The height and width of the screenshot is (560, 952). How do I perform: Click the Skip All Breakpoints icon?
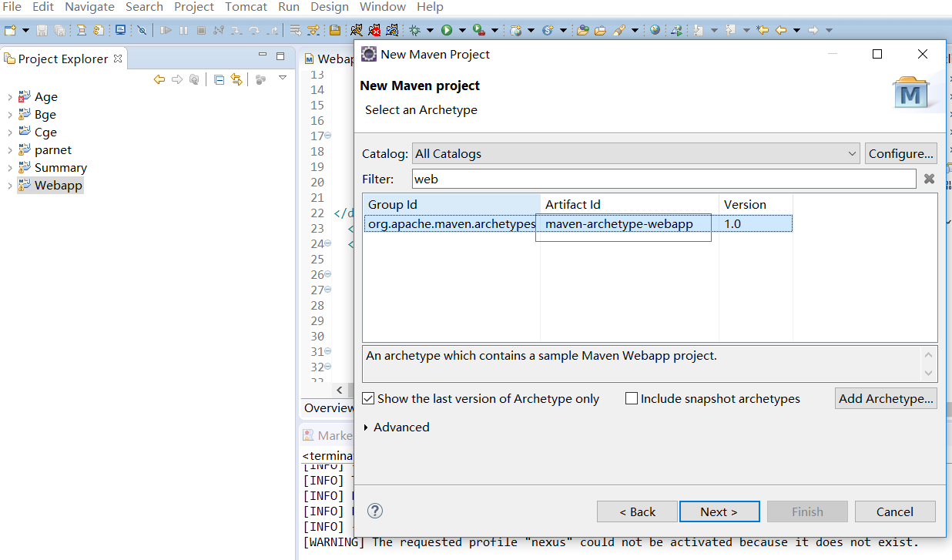tap(142, 30)
